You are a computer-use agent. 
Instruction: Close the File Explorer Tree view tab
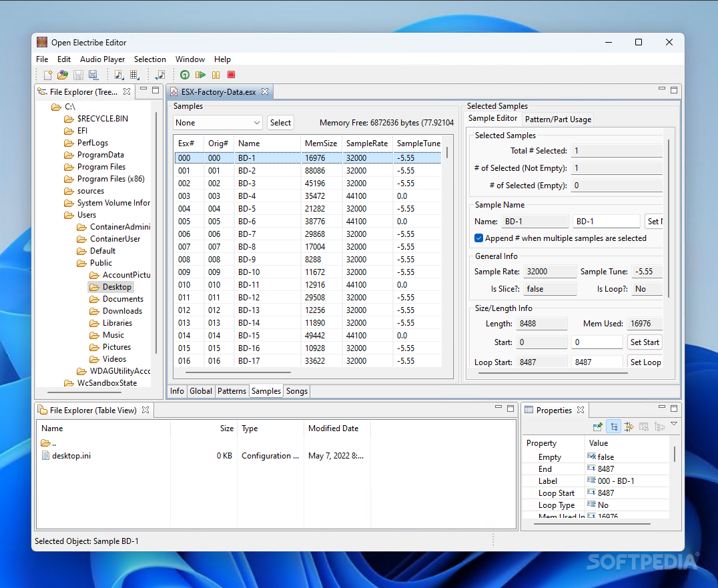(x=127, y=91)
